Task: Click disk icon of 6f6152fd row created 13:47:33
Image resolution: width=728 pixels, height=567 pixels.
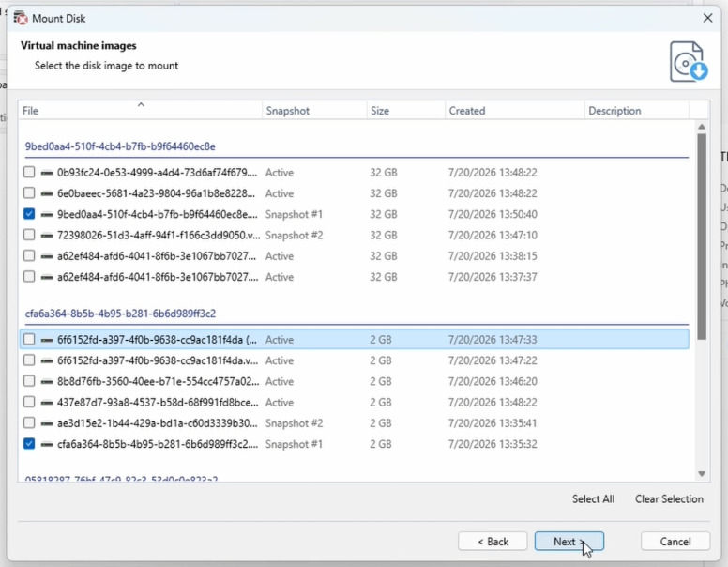Action: pos(46,340)
